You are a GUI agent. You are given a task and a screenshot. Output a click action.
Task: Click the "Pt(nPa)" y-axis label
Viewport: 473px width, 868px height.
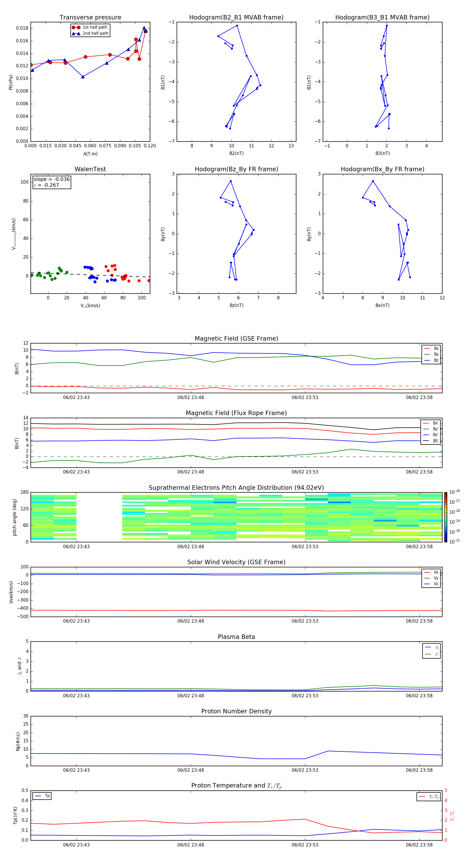pyautogui.click(x=11, y=82)
